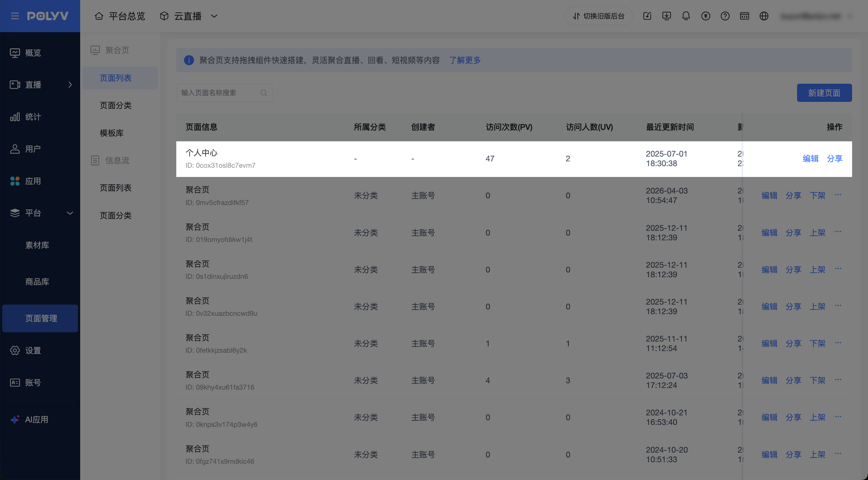Viewport: 868px width, 480px height.
Task: Click the camera icon for 直播
Action: pyautogui.click(x=15, y=84)
